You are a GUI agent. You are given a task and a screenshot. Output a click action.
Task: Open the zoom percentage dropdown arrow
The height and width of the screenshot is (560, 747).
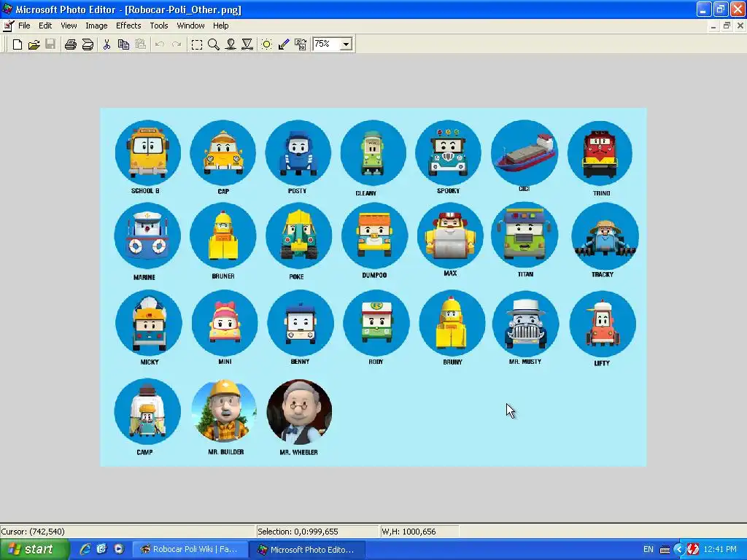(x=347, y=44)
